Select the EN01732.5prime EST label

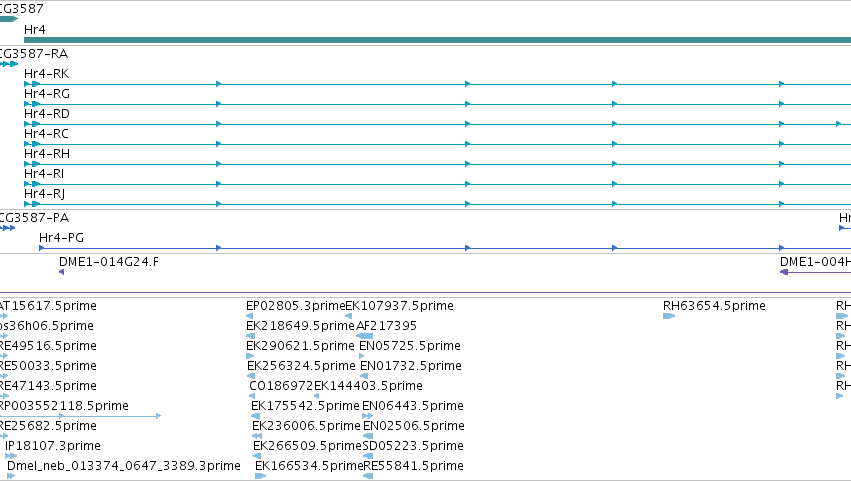411,366
